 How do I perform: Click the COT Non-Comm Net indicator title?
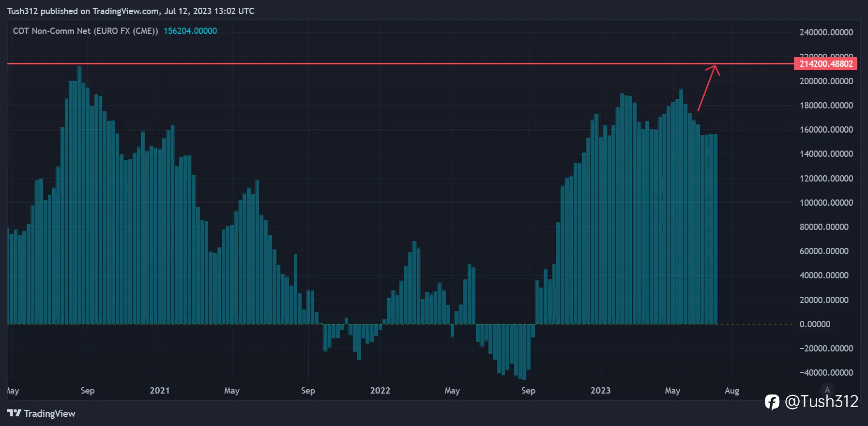86,31
